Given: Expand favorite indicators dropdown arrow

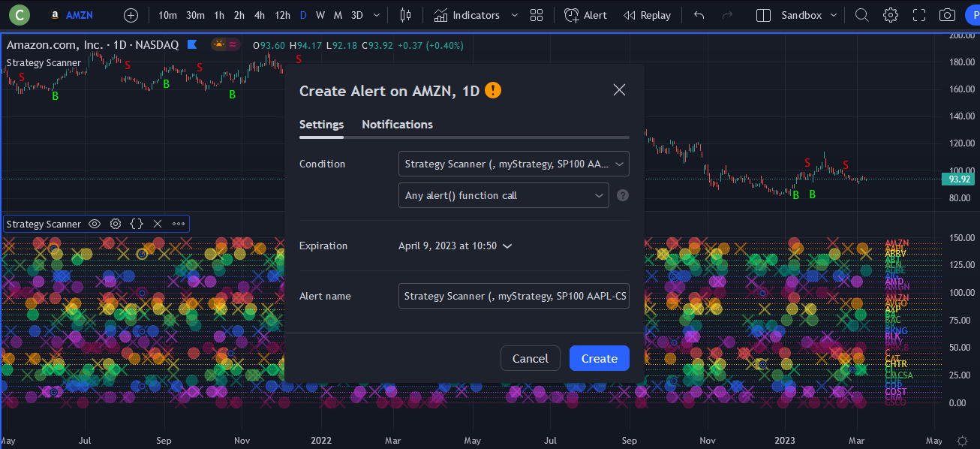Looking at the screenshot, I should click(x=514, y=15).
